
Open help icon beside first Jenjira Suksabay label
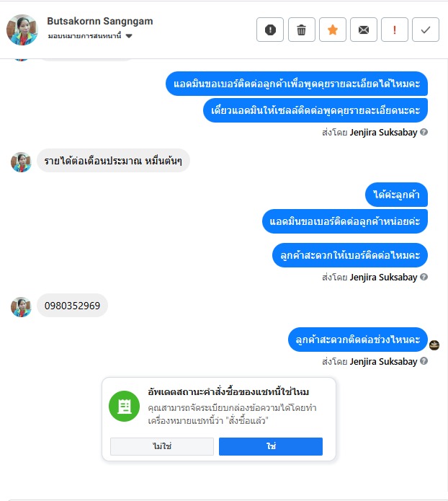tap(424, 132)
